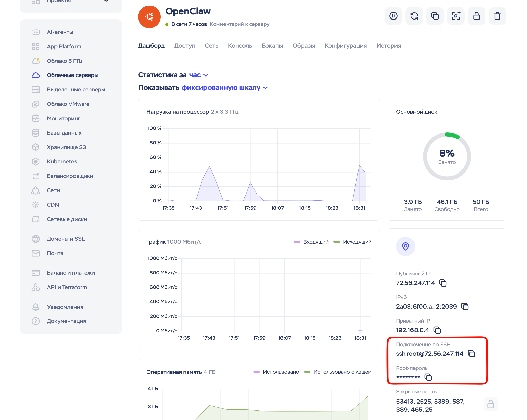527x420 pixels.
Task: Click the Облачные серверы cloud icon
Action: (36, 75)
